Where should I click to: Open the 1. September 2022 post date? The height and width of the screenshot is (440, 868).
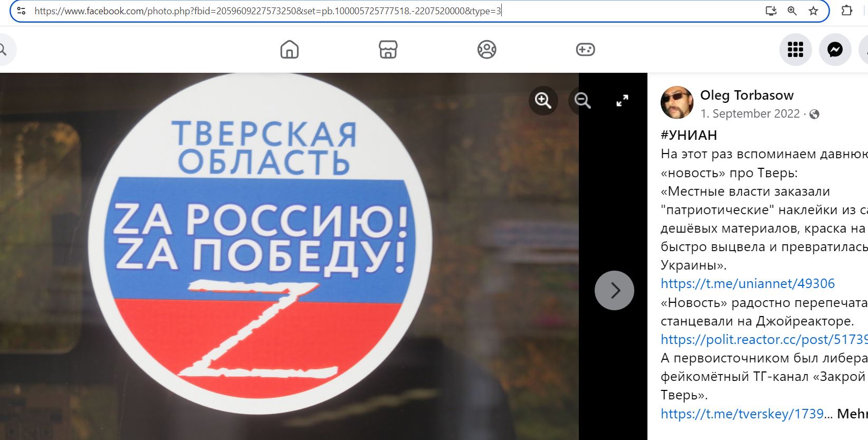pyautogui.click(x=750, y=113)
